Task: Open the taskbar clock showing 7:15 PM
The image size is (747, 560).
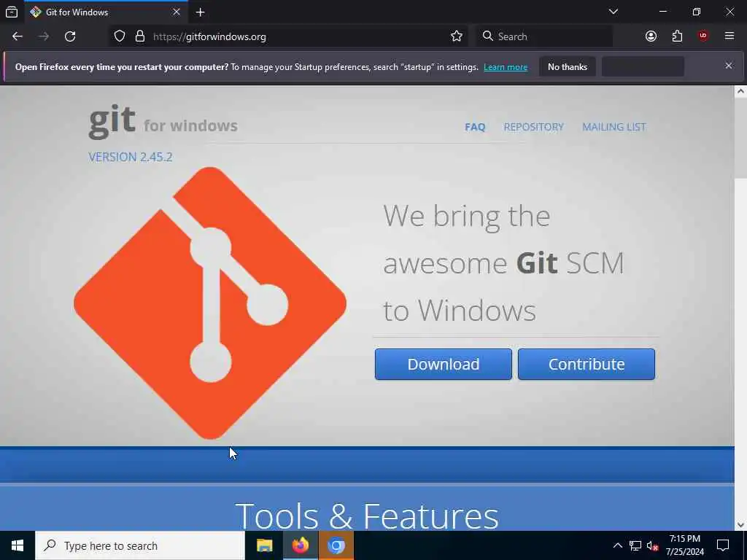Action: point(684,545)
